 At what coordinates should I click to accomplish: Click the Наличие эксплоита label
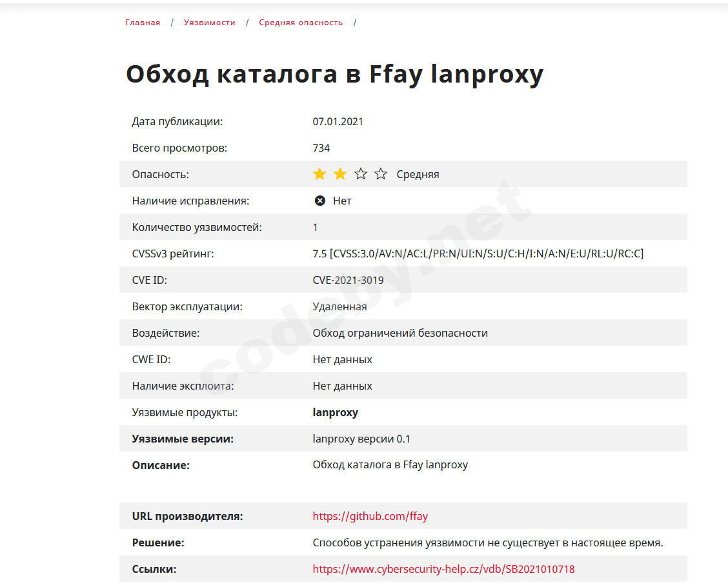pyautogui.click(x=183, y=386)
